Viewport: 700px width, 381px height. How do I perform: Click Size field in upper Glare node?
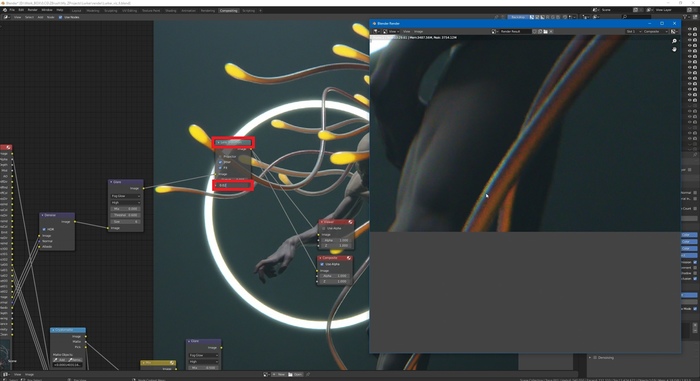coord(125,222)
